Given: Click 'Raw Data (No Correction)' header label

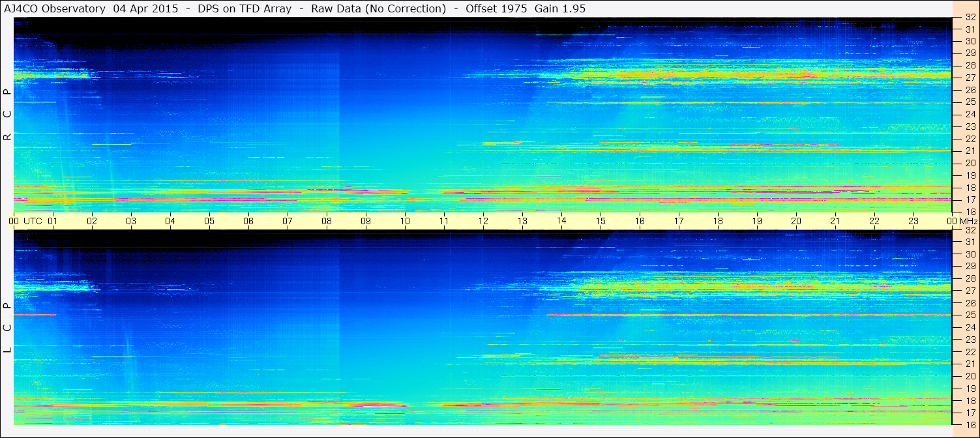Looking at the screenshot, I should coord(378,8).
